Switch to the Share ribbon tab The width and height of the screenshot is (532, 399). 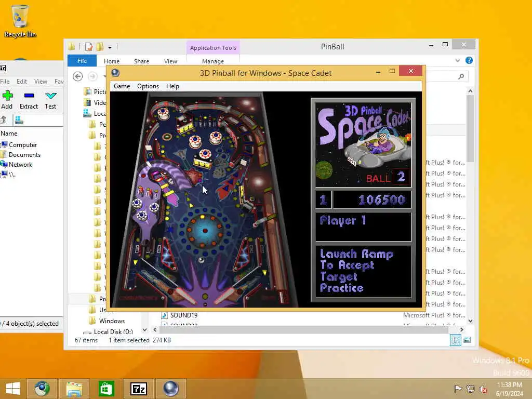point(141,61)
